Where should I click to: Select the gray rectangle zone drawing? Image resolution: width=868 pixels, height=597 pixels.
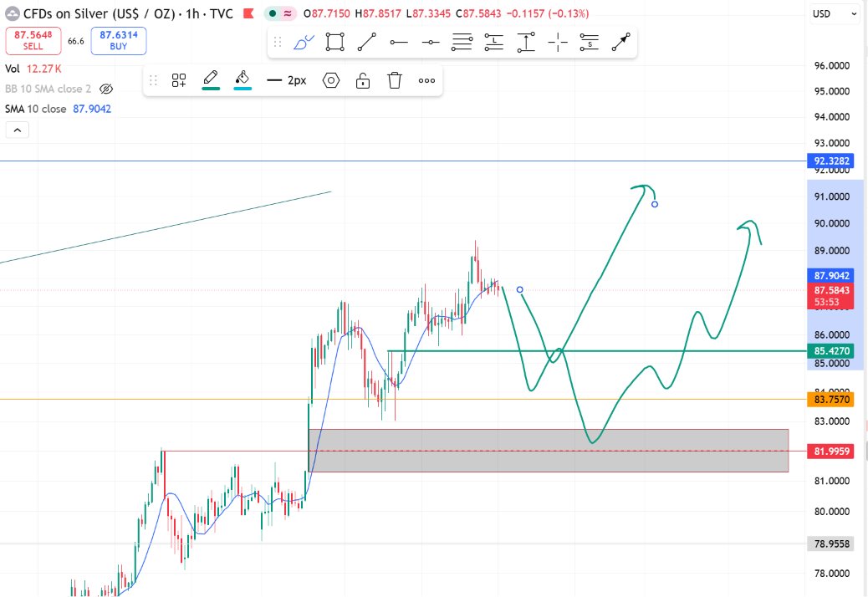(x=548, y=451)
